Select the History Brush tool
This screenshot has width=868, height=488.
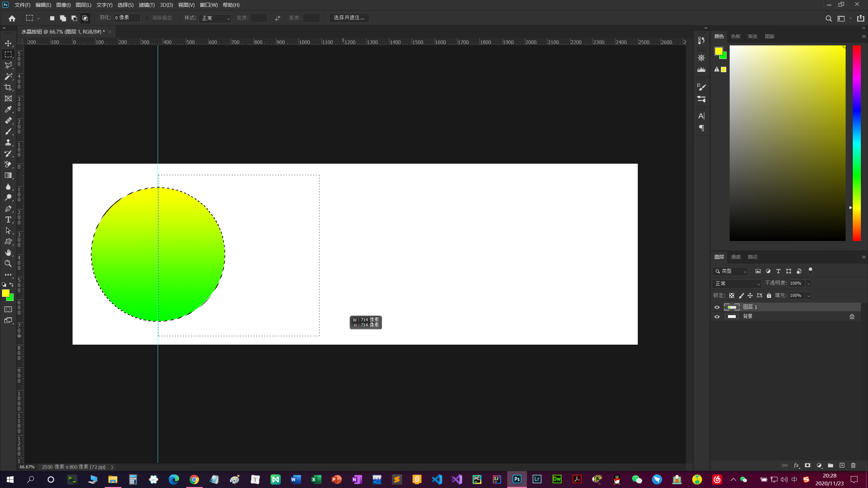(8, 154)
